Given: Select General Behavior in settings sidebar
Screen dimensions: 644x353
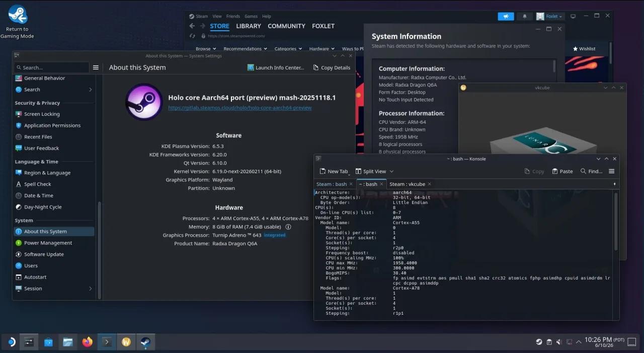Looking at the screenshot, I should tap(54, 78).
